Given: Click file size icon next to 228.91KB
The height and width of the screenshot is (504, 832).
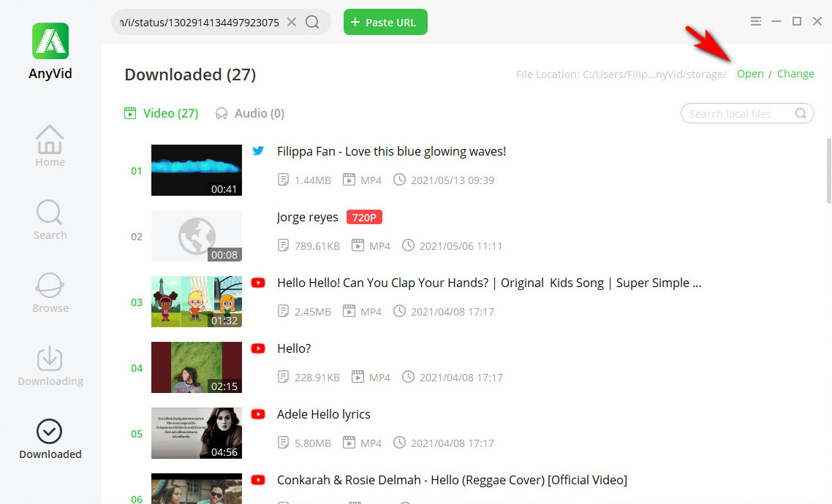Looking at the screenshot, I should point(284,377).
